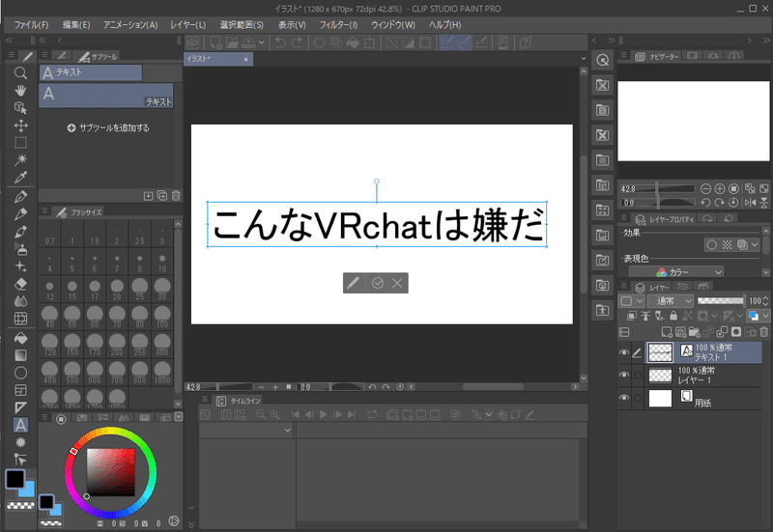
Task: Open the timeline selection dropdown
Action: click(x=246, y=430)
